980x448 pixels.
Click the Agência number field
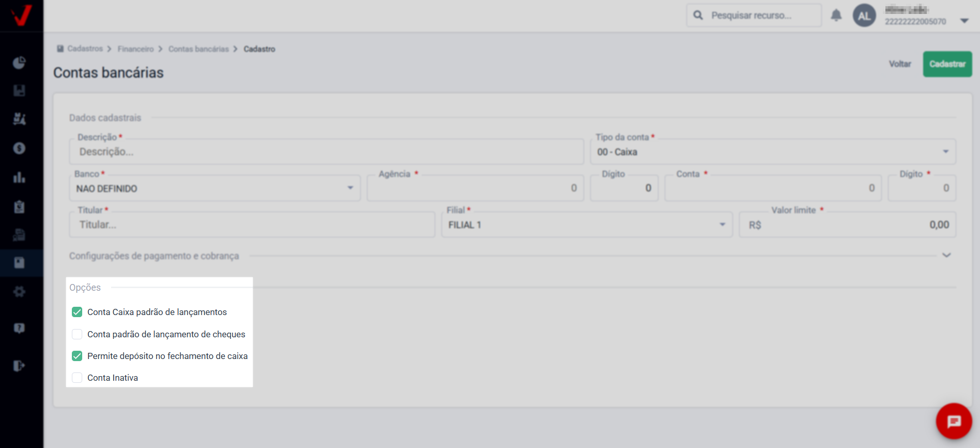coord(475,188)
